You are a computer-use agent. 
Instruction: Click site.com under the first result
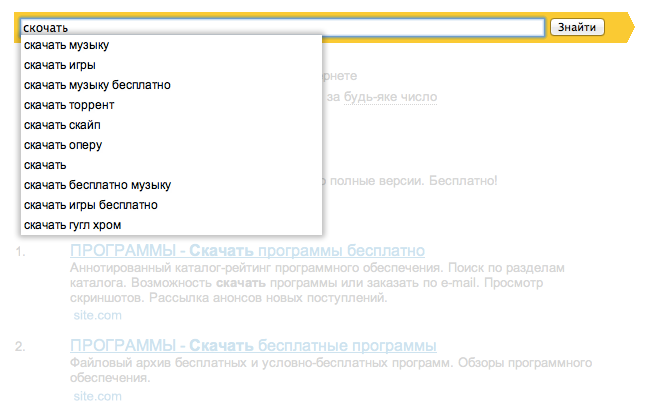(x=97, y=314)
